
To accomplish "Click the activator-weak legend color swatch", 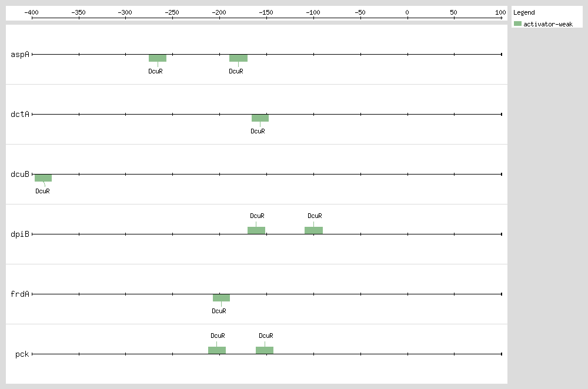I will pyautogui.click(x=517, y=24).
